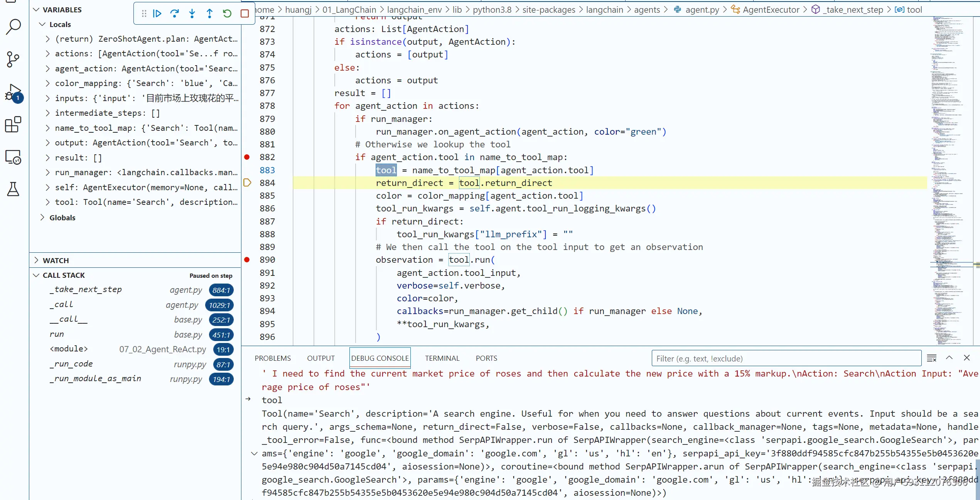Open the Testing flask view
Screen dimensions: 980x500
point(13,189)
